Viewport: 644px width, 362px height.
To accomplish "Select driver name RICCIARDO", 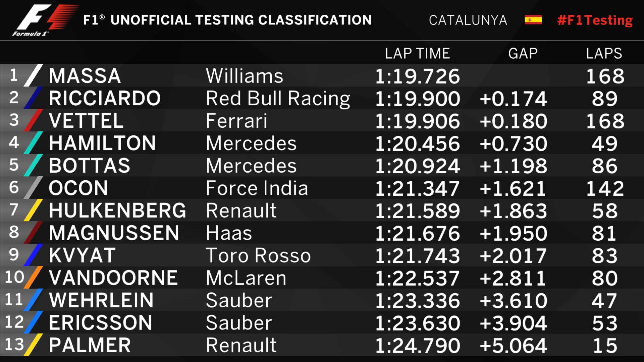I will [105, 98].
